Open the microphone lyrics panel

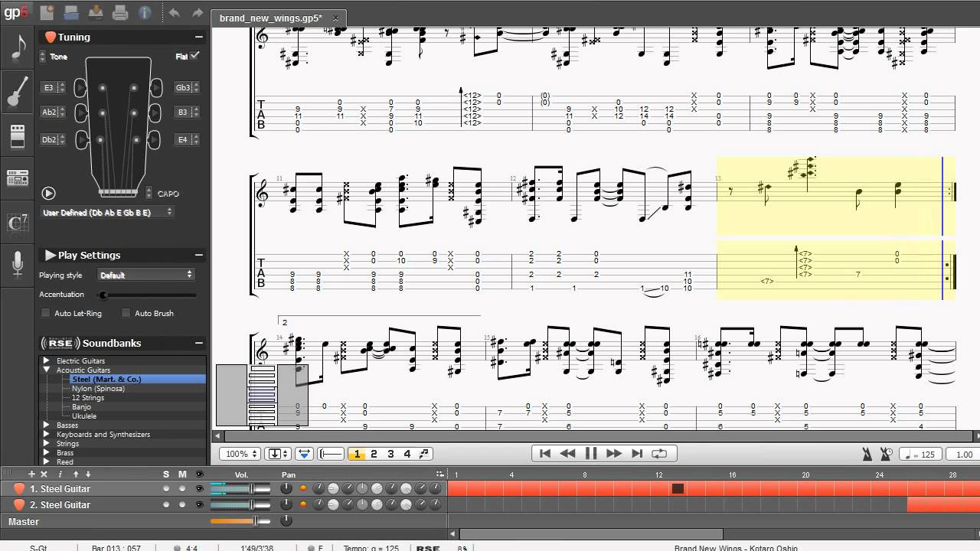17,265
